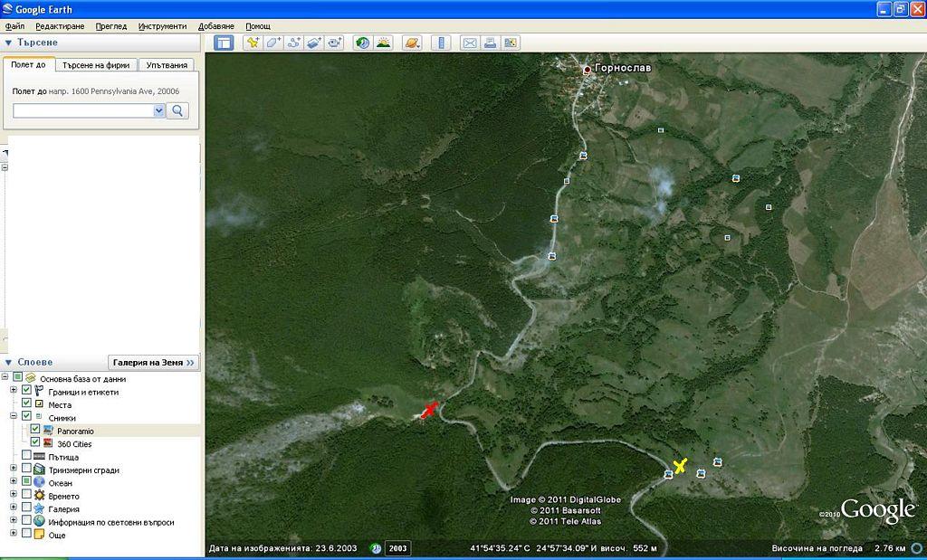The width and height of the screenshot is (927, 560).
Task: Click the Времето sun layer icon
Action: [x=39, y=496]
